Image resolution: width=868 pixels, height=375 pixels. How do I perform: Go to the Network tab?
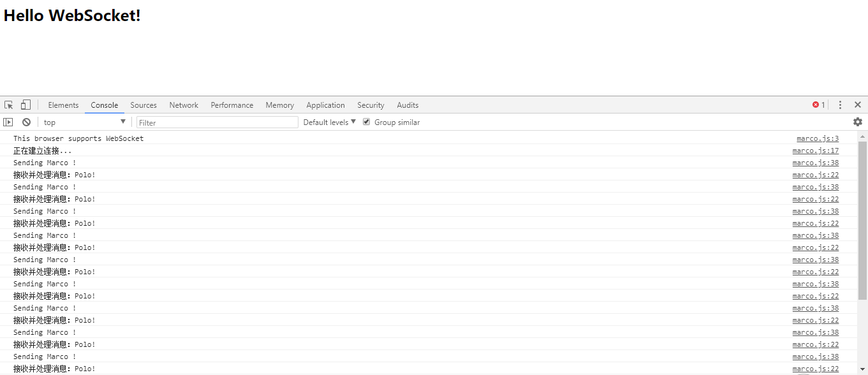point(184,105)
